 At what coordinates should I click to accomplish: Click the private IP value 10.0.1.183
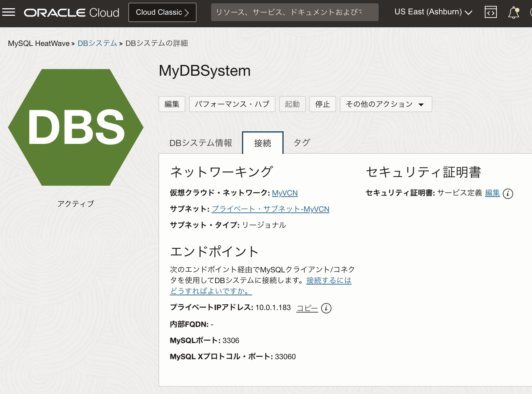point(273,308)
